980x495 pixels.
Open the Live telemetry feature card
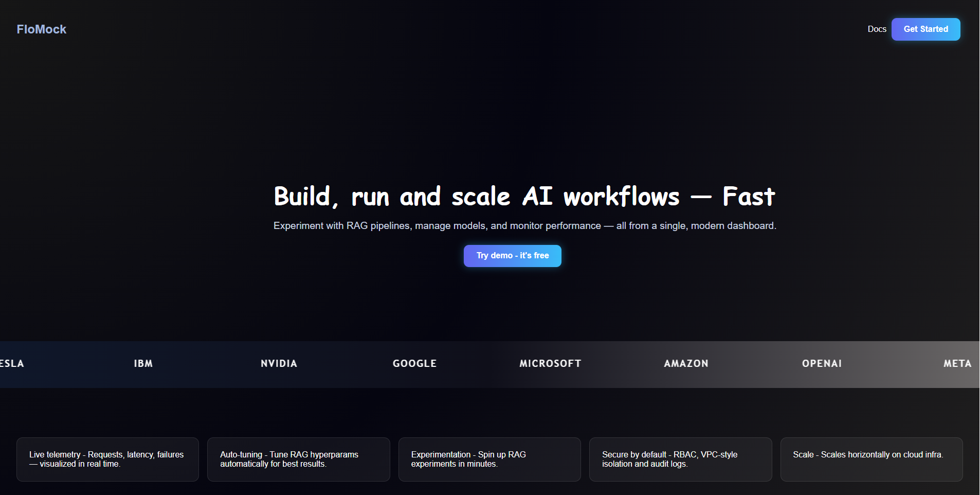click(x=107, y=459)
